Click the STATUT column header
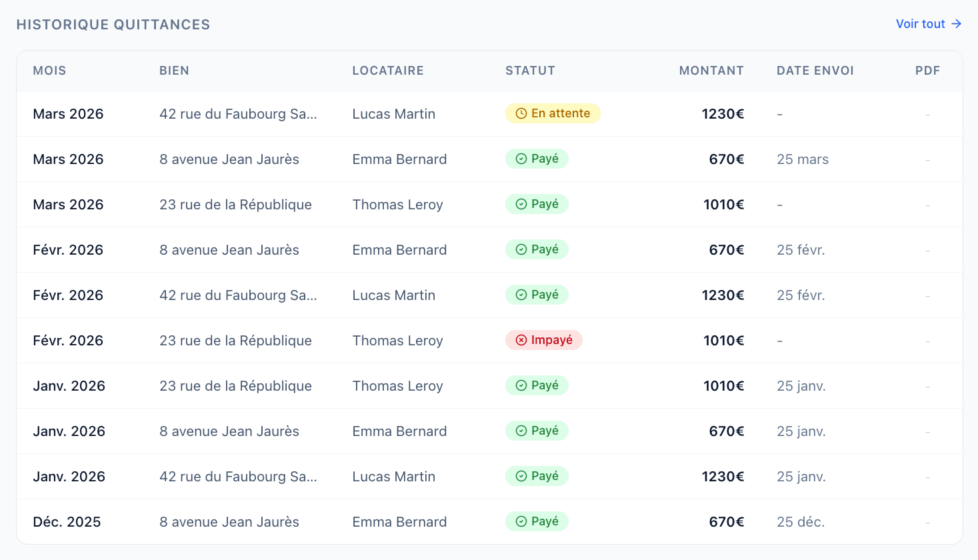 [x=530, y=71]
